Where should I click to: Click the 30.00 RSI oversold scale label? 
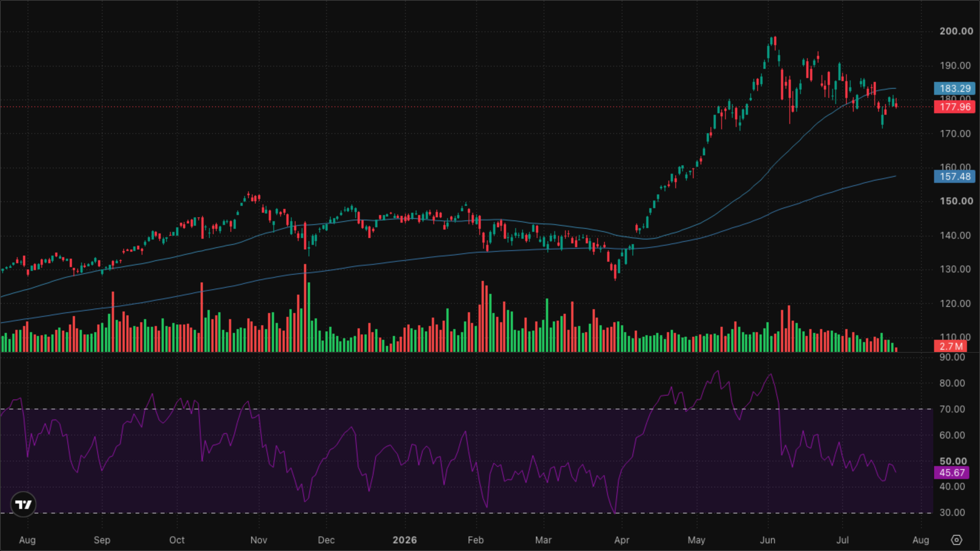tap(952, 512)
